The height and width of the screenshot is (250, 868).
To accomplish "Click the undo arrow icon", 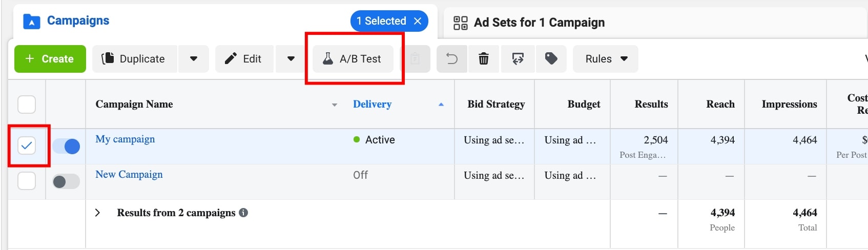I will [451, 59].
